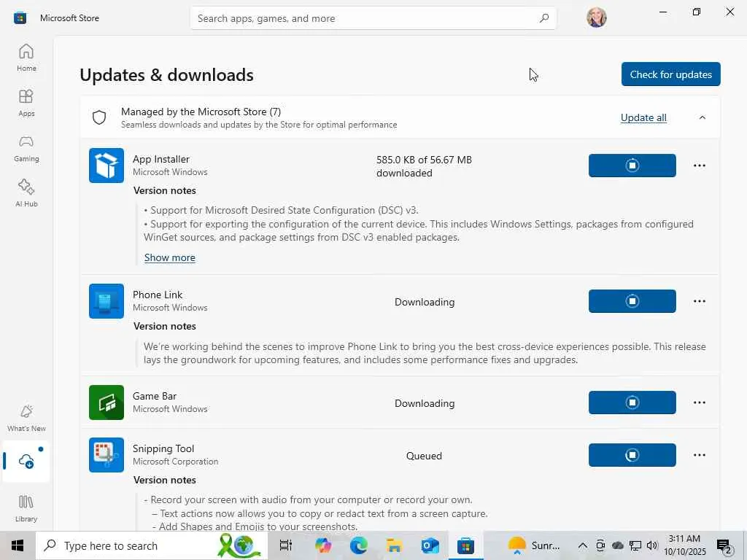Stop the App Installer download
The height and width of the screenshot is (560, 747).
(x=632, y=166)
